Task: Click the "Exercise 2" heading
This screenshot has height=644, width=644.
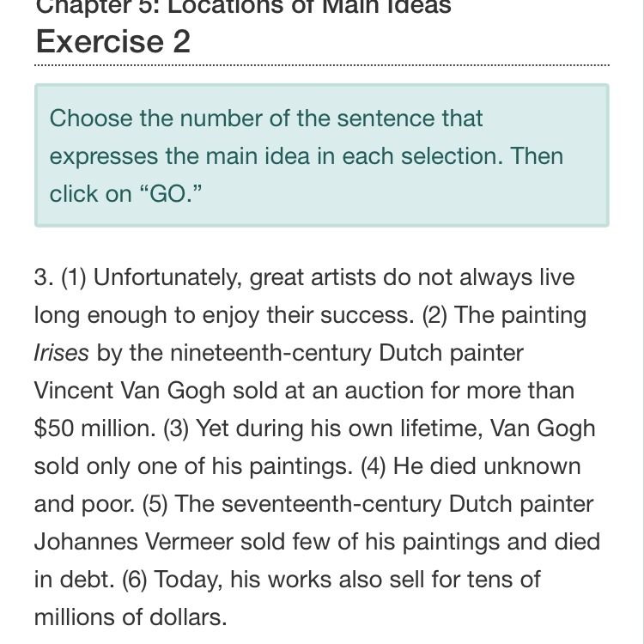Action: (112, 41)
